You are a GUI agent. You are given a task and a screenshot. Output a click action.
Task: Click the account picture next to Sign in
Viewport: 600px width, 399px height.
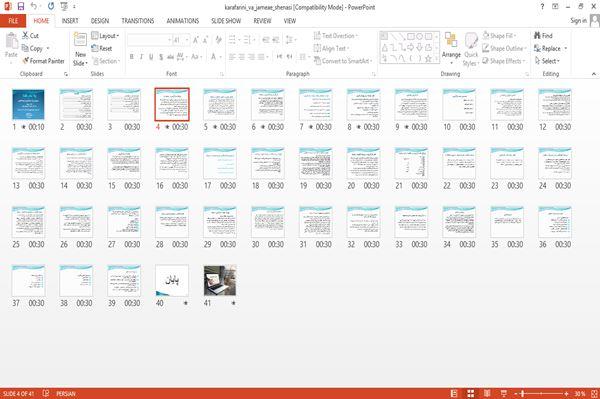coord(594,21)
